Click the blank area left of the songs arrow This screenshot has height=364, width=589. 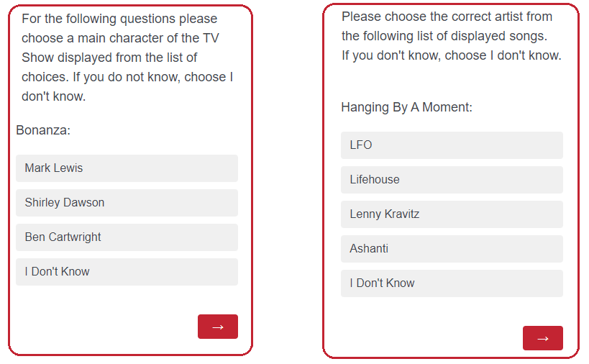pyautogui.click(x=424, y=338)
